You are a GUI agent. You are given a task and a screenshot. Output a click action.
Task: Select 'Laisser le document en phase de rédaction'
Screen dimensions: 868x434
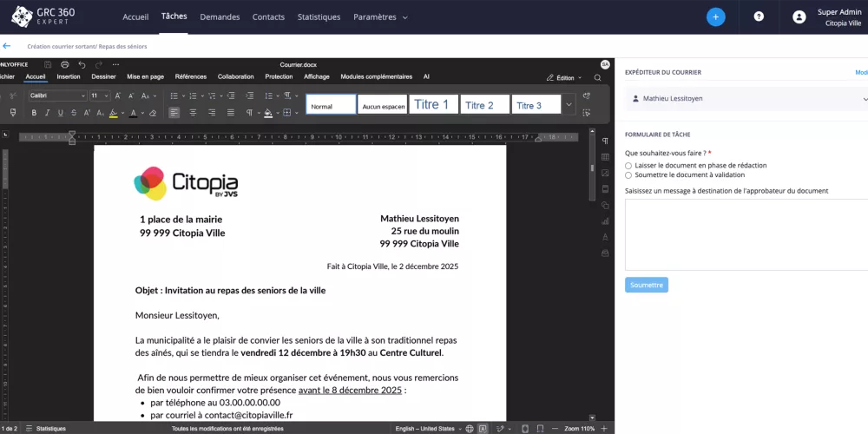[x=628, y=165]
